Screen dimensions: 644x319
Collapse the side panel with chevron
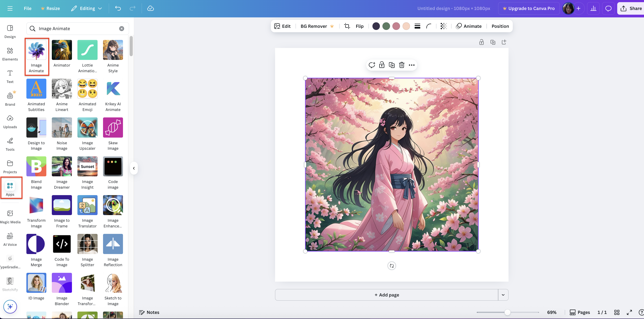point(134,168)
